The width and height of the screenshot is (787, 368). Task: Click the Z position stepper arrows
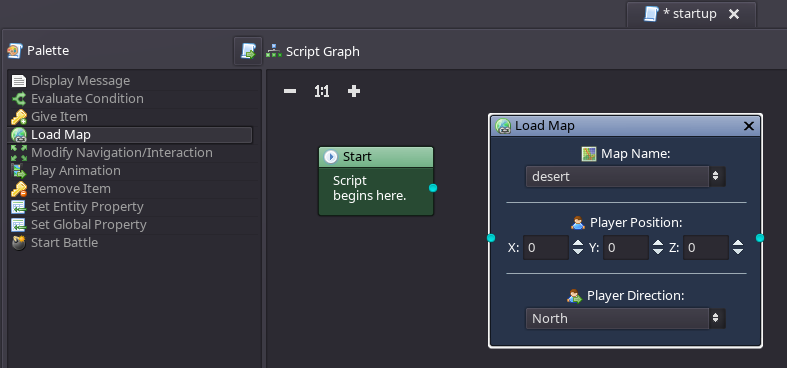[x=738, y=248]
